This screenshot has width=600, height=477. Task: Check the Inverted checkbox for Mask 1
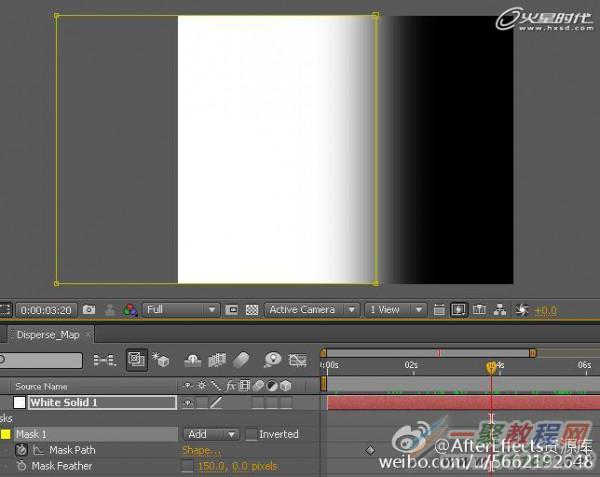tap(251, 434)
